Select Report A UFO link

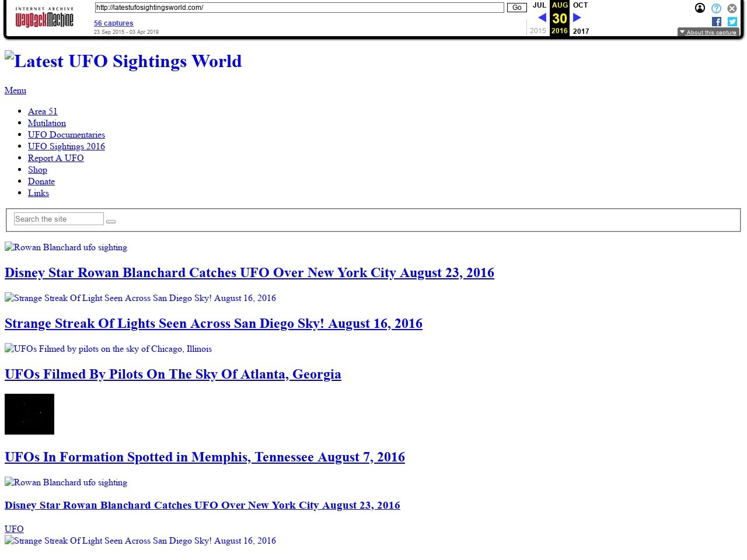[56, 158]
